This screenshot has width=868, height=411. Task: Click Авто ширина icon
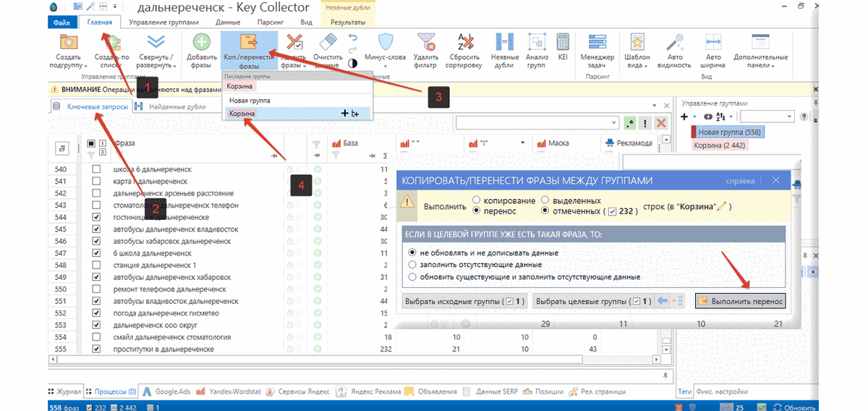pos(713,42)
